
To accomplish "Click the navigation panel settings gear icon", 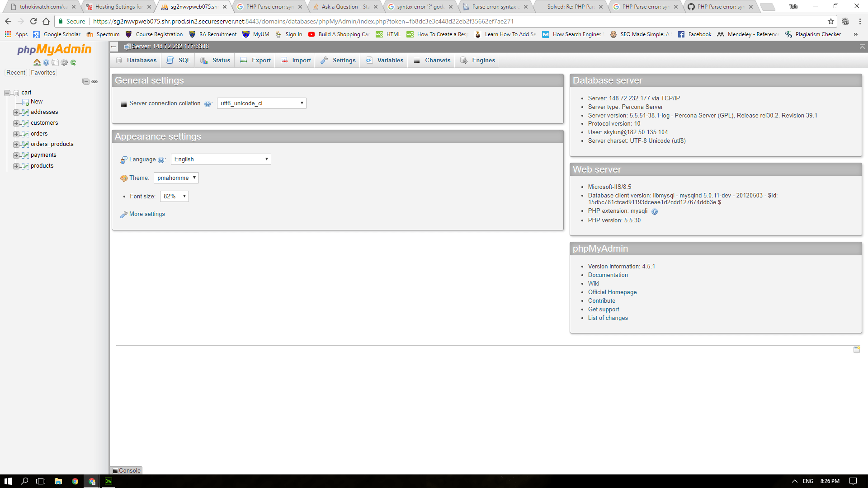I will coord(64,62).
